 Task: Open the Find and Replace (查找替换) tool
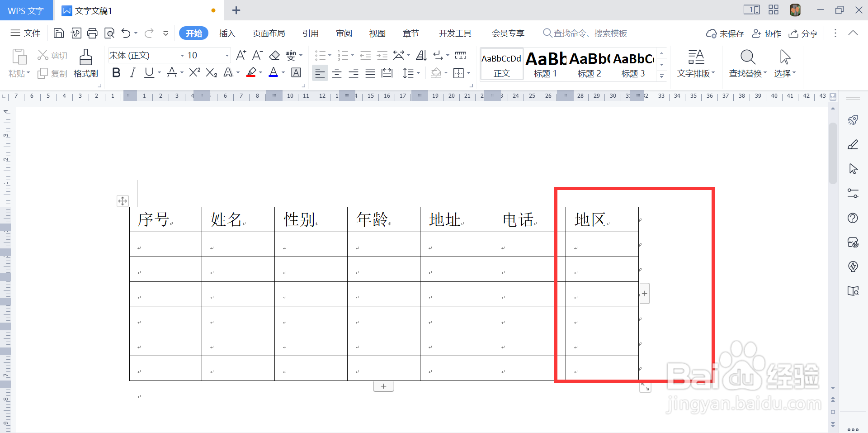click(747, 63)
